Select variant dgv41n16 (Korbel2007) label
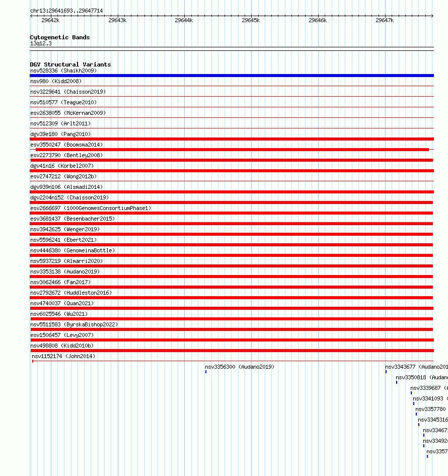This screenshot has height=476, width=448. pyautogui.click(x=62, y=166)
